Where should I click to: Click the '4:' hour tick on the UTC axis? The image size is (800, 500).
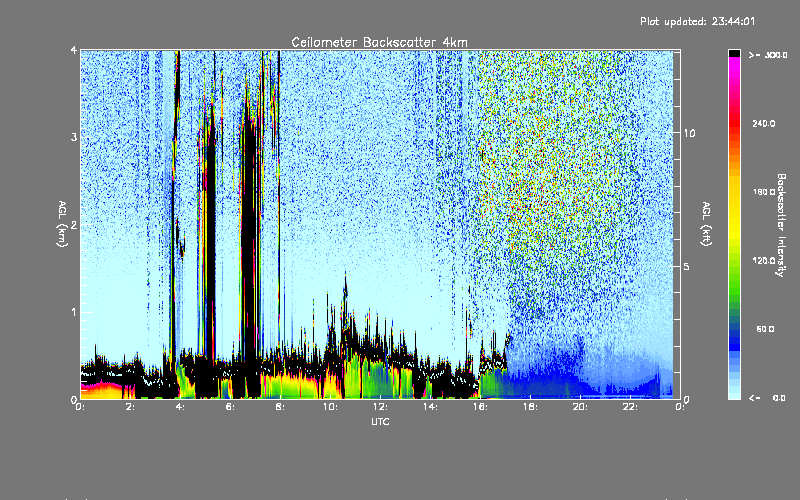pyautogui.click(x=180, y=407)
